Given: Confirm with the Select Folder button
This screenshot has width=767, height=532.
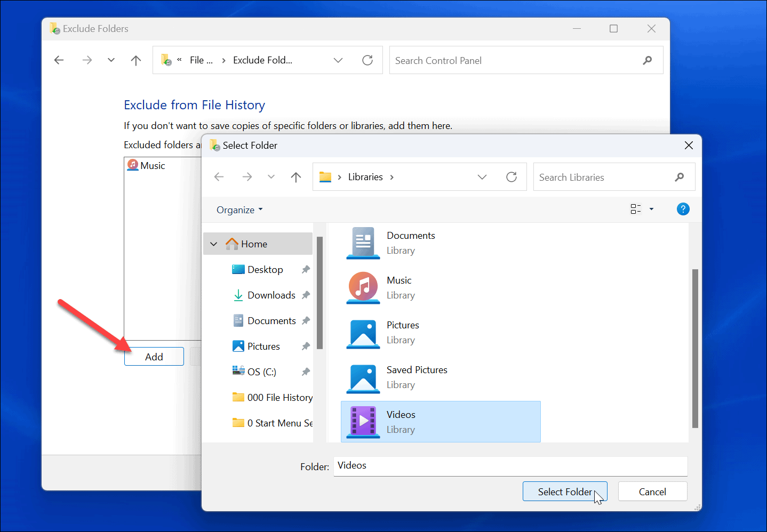Looking at the screenshot, I should (565, 491).
